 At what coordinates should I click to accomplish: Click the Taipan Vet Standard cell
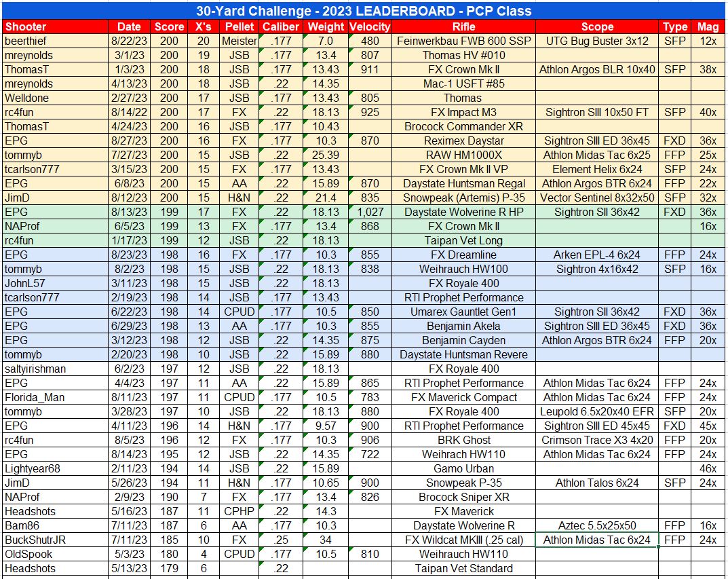click(x=463, y=568)
